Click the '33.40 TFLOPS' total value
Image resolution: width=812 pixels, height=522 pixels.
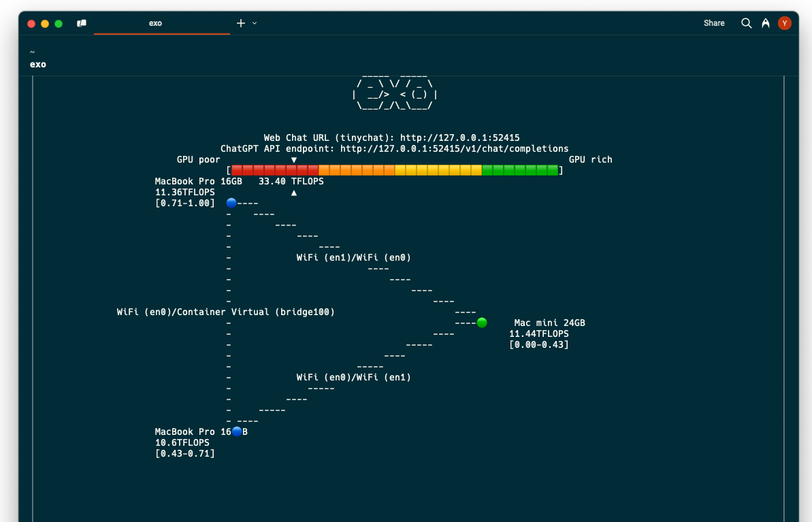[291, 181]
